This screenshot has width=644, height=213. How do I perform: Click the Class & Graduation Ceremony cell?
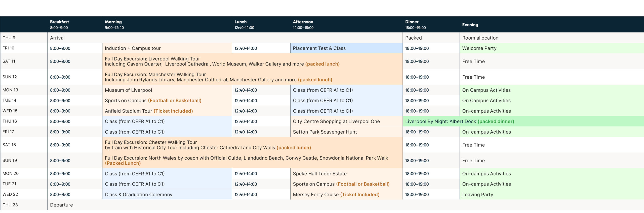[138, 194]
